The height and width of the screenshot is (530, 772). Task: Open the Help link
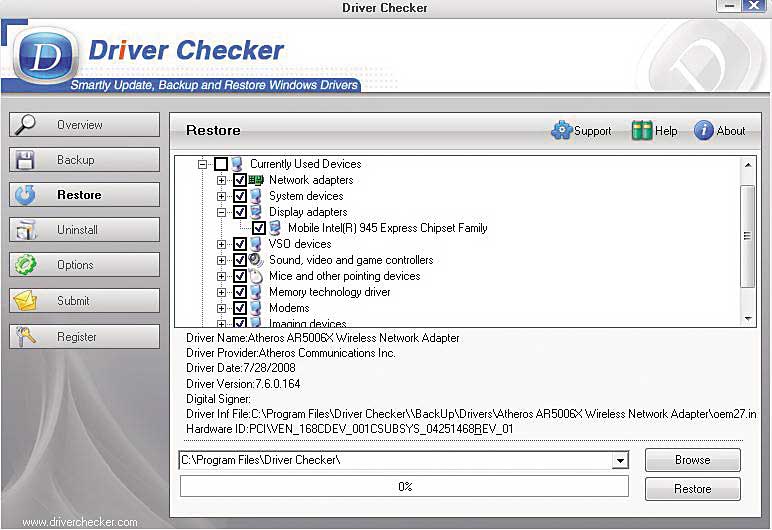tap(655, 131)
